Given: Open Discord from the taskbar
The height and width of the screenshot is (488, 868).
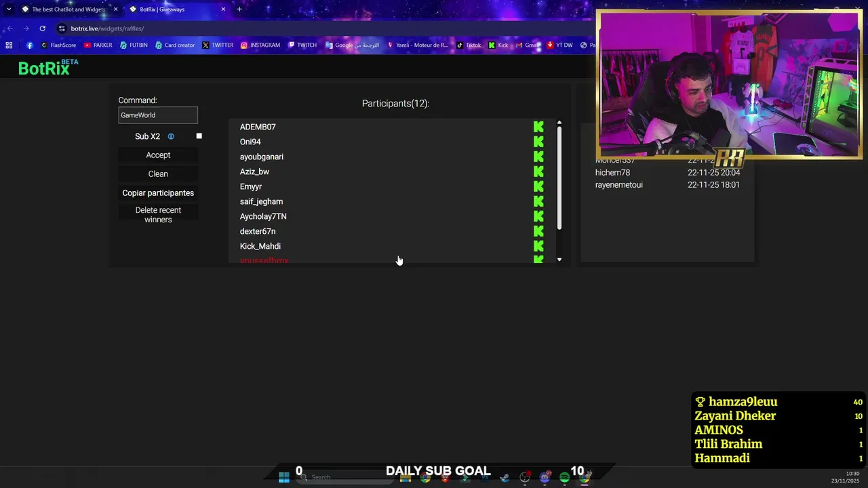Looking at the screenshot, I should [x=545, y=477].
